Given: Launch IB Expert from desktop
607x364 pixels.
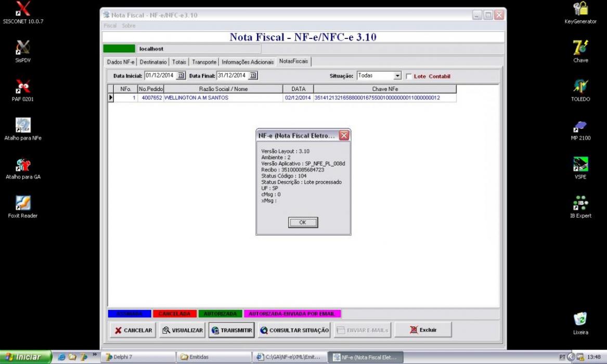Looking at the screenshot, I should tap(580, 207).
